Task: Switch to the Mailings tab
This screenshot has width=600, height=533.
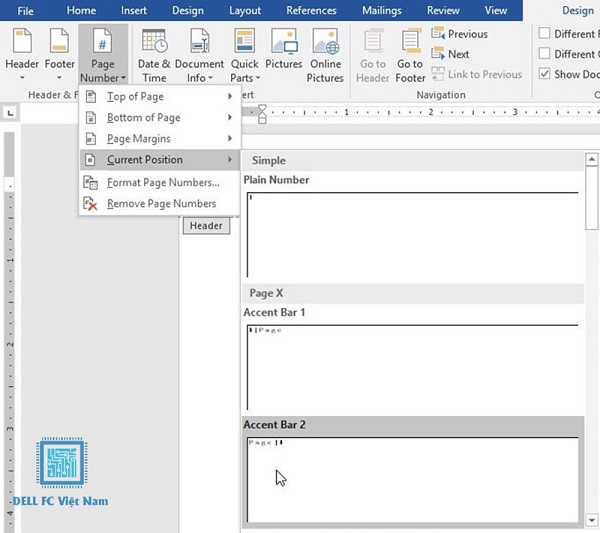Action: [x=382, y=10]
